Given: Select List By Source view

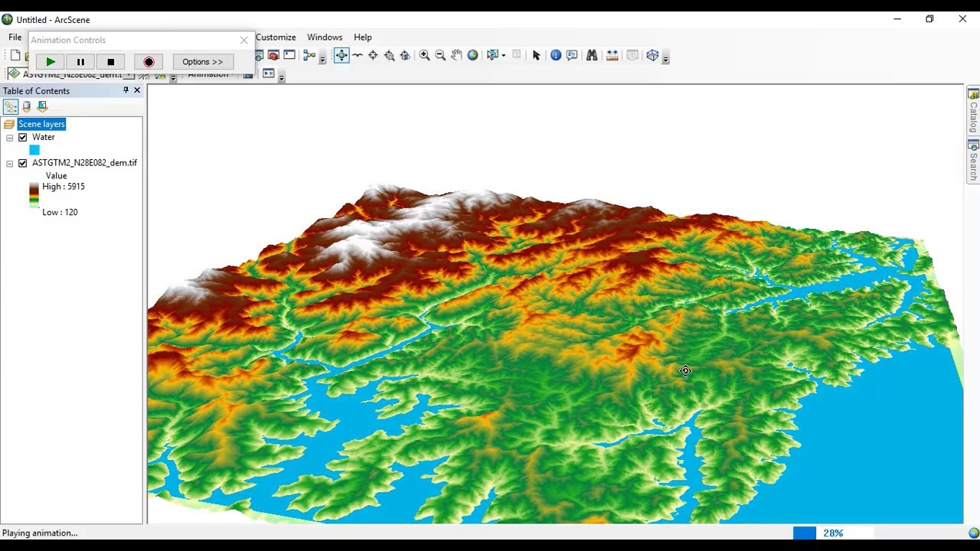Looking at the screenshot, I should click(27, 107).
